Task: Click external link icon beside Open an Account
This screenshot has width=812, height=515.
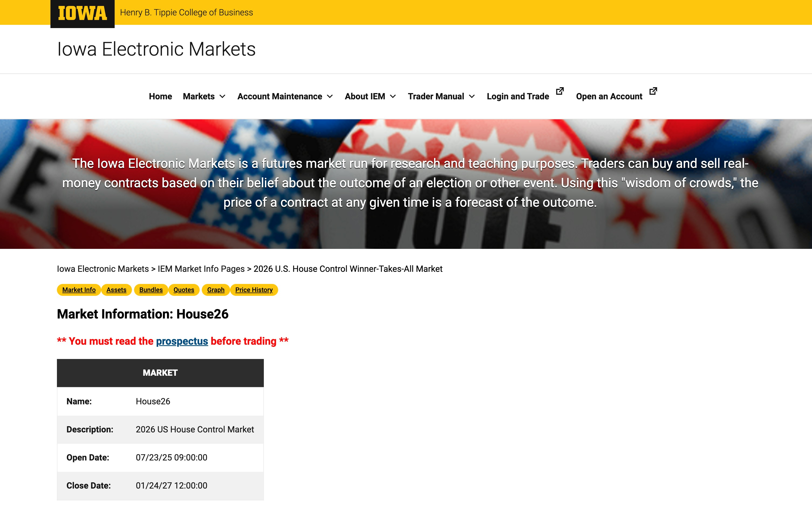Action: point(653,91)
